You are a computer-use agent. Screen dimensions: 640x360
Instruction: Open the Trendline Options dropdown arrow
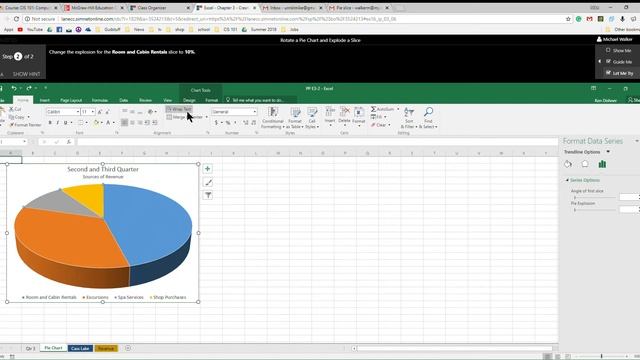pyautogui.click(x=608, y=152)
